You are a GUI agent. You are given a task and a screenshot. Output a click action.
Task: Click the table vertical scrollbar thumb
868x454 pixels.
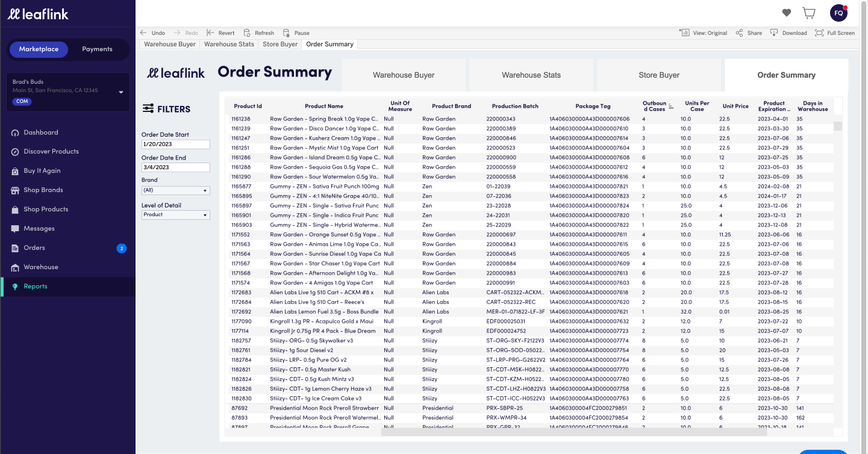point(838,126)
